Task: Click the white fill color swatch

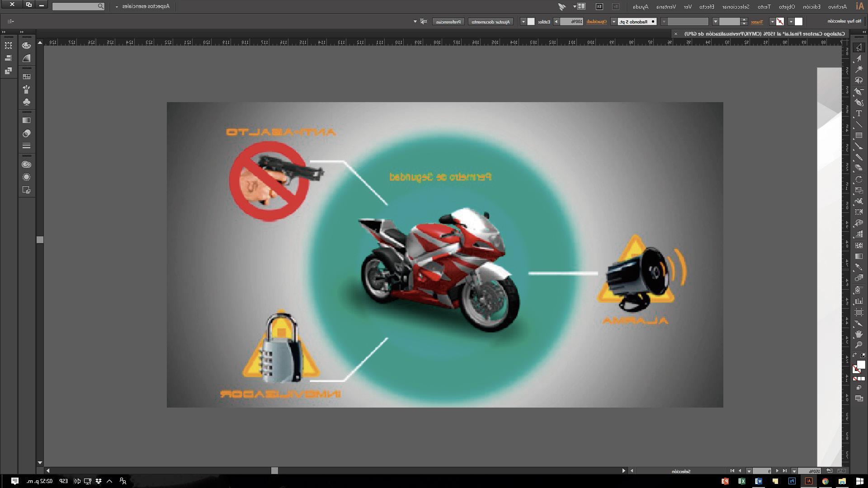Action: (798, 22)
